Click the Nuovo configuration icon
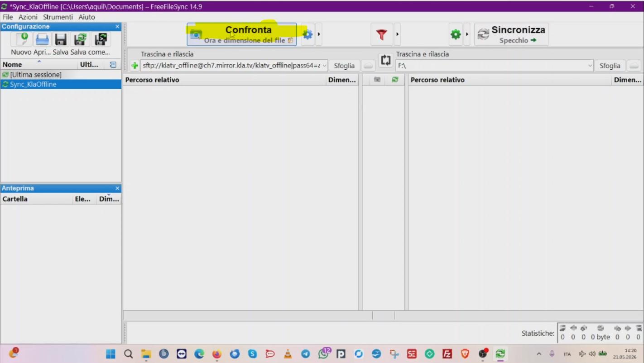This screenshot has width=644, height=363. (21, 39)
